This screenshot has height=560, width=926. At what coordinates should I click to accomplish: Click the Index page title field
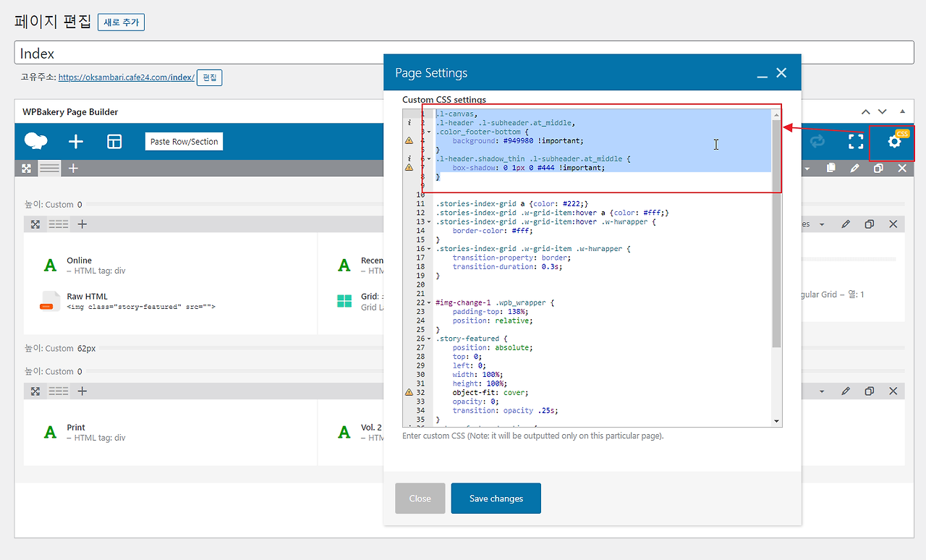[464, 53]
